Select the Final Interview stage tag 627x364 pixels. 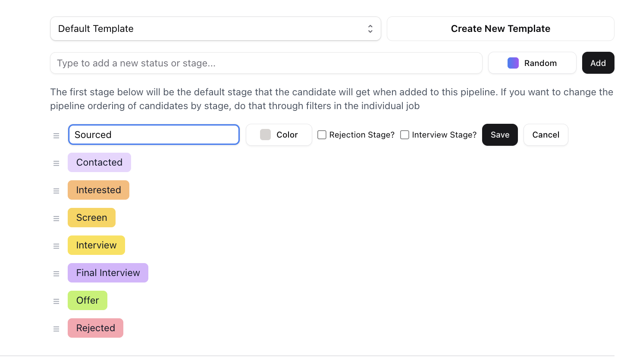[x=108, y=273]
